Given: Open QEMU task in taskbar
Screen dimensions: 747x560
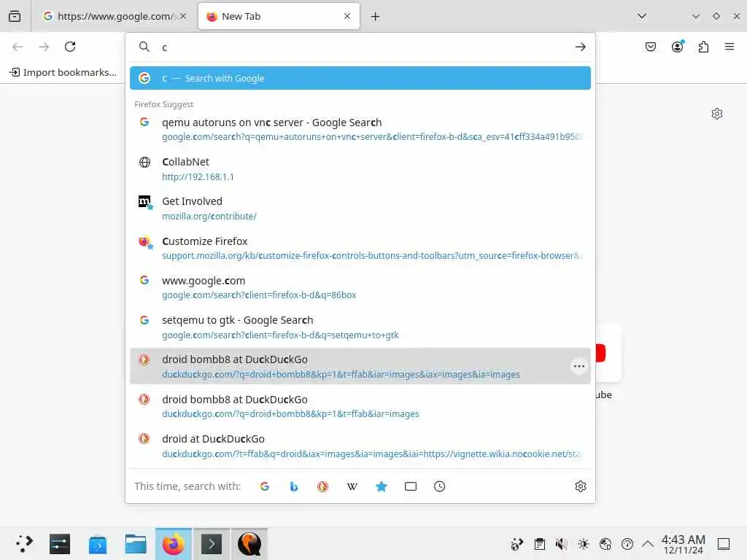Looking at the screenshot, I should pos(249,544).
